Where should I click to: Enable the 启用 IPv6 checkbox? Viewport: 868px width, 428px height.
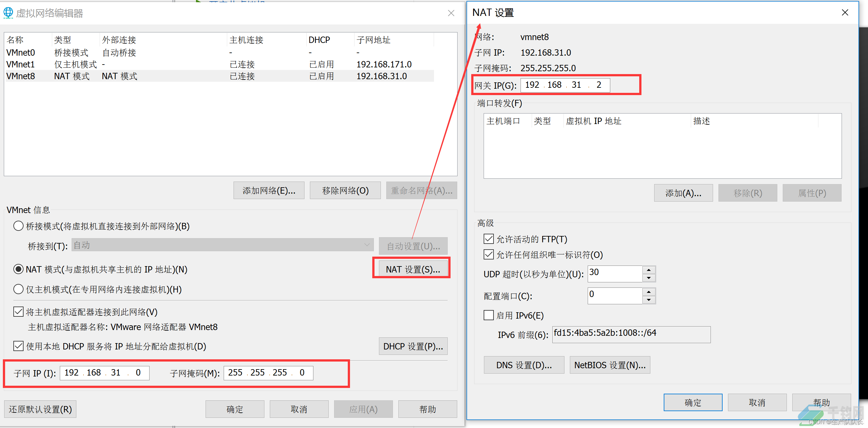(489, 315)
